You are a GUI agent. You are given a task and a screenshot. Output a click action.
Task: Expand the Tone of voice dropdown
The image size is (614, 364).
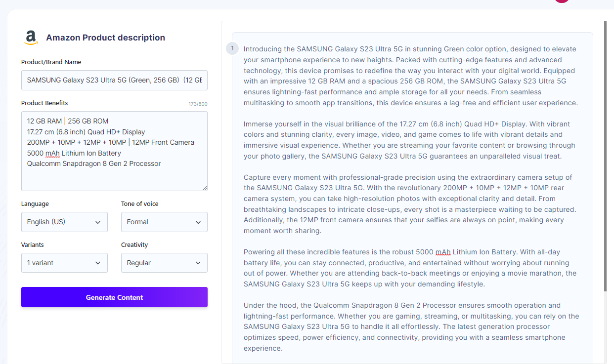[164, 222]
